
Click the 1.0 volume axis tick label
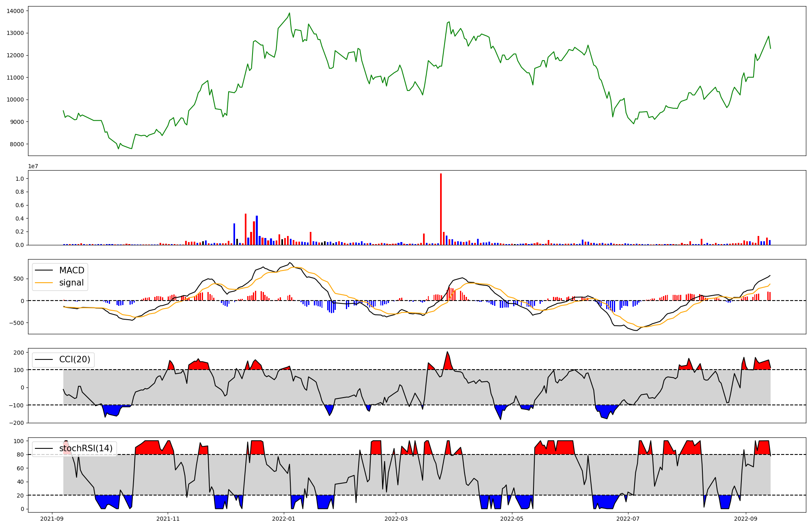[x=19, y=179]
